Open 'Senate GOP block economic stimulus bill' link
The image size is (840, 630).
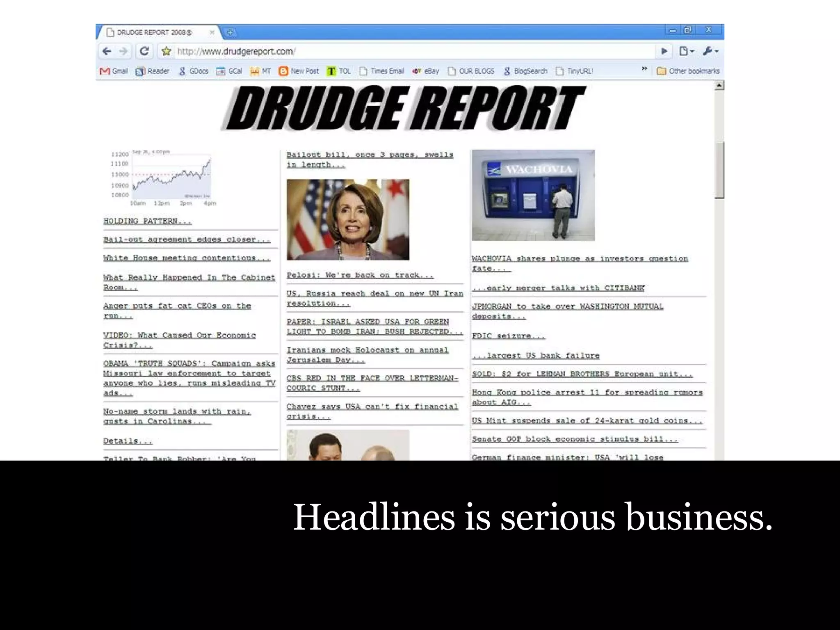(x=575, y=439)
